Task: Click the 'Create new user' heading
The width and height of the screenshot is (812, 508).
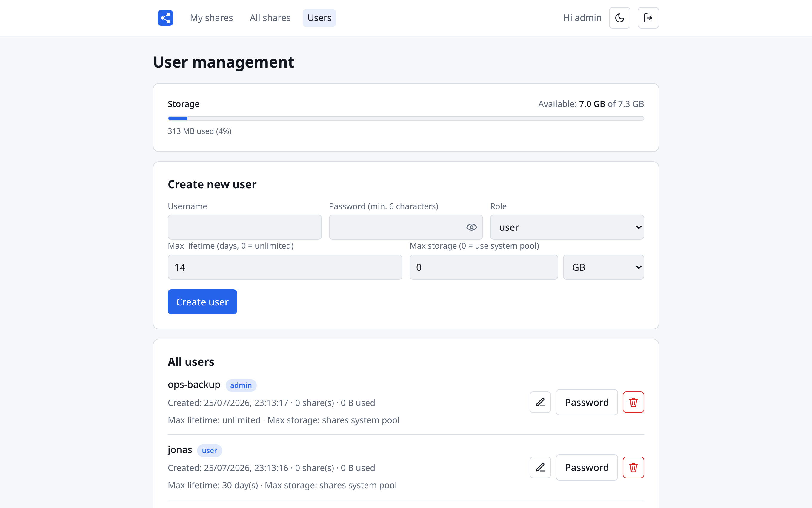Action: coord(212,184)
